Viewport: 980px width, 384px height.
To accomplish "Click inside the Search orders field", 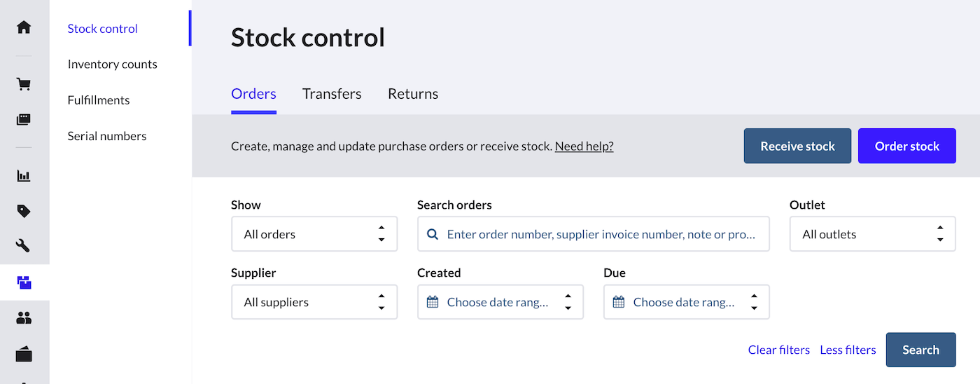I will [x=601, y=234].
